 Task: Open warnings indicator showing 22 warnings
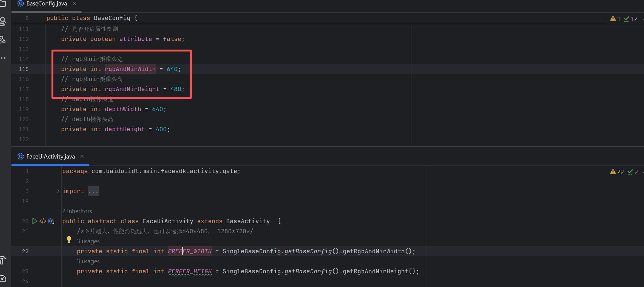617,172
